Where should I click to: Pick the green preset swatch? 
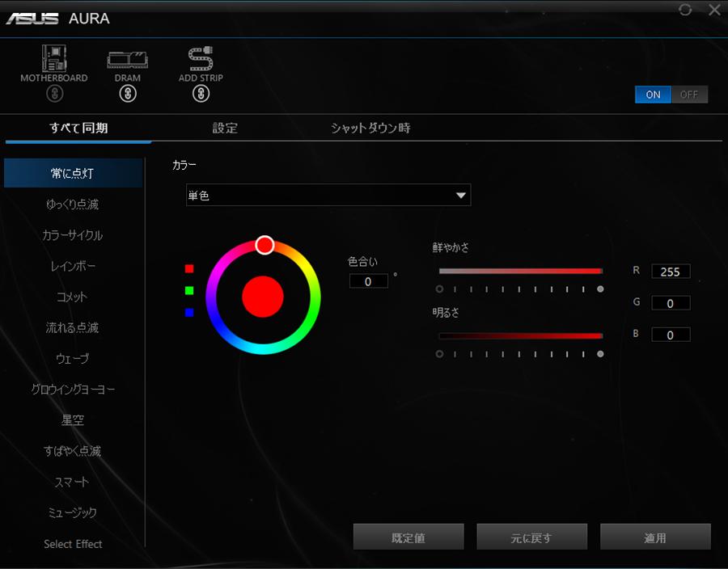189,290
